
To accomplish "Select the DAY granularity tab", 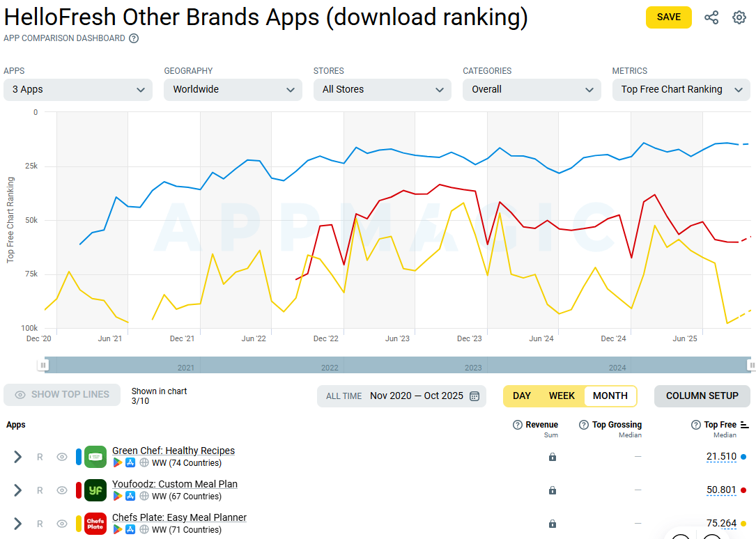I will 522,396.
